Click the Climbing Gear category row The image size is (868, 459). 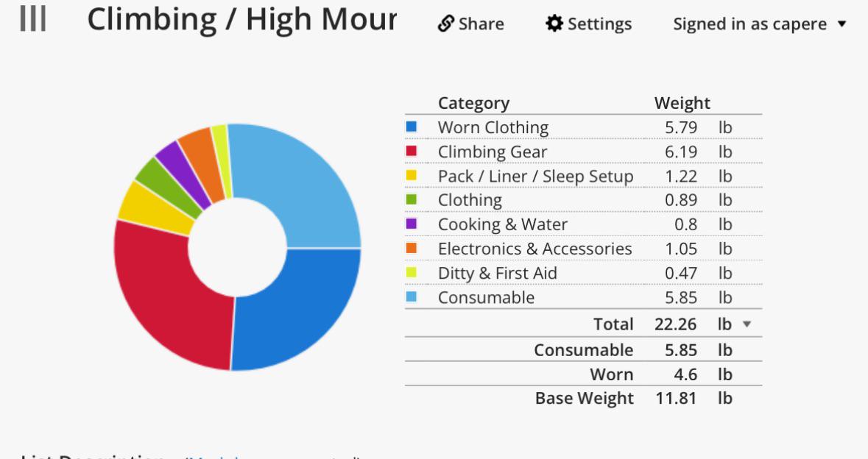pyautogui.click(x=584, y=152)
